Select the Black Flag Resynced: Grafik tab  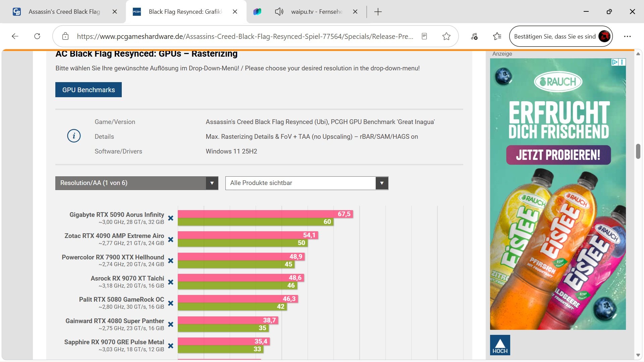[185, 12]
